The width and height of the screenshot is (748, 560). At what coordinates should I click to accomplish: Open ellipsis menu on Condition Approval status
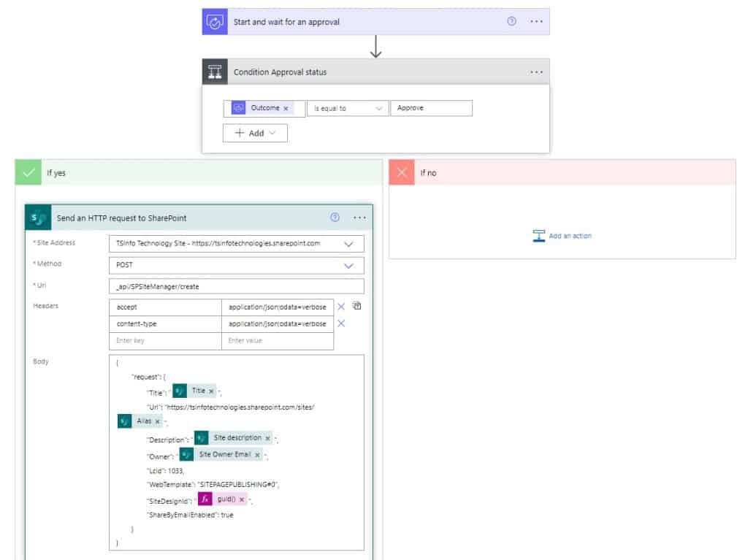(x=536, y=72)
